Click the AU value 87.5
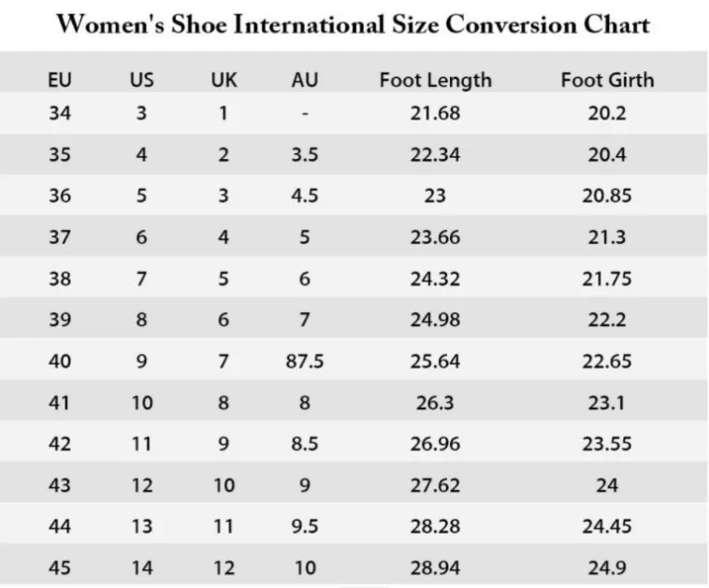 305,361
